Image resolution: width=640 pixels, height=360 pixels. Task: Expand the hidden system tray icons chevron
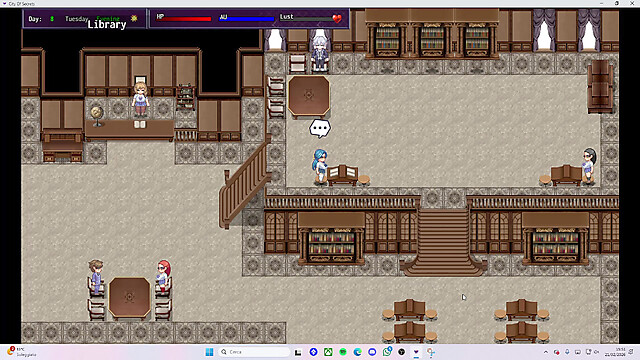[546, 352]
